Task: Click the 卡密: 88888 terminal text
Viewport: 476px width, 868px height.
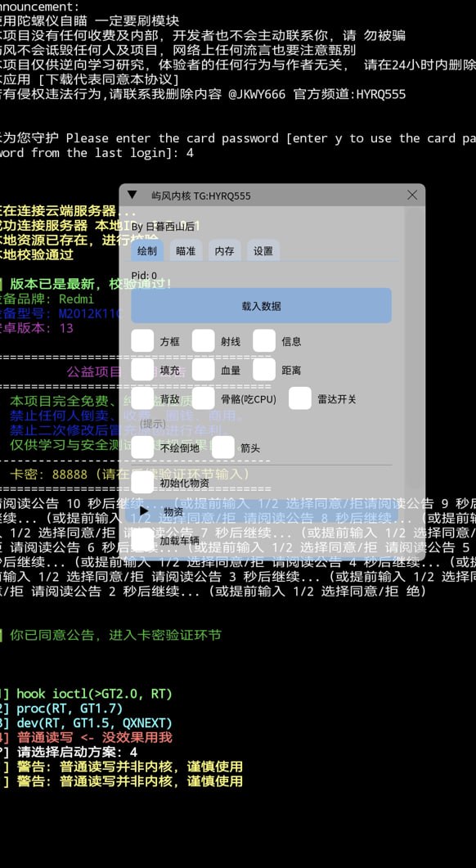Action: [x=49, y=474]
